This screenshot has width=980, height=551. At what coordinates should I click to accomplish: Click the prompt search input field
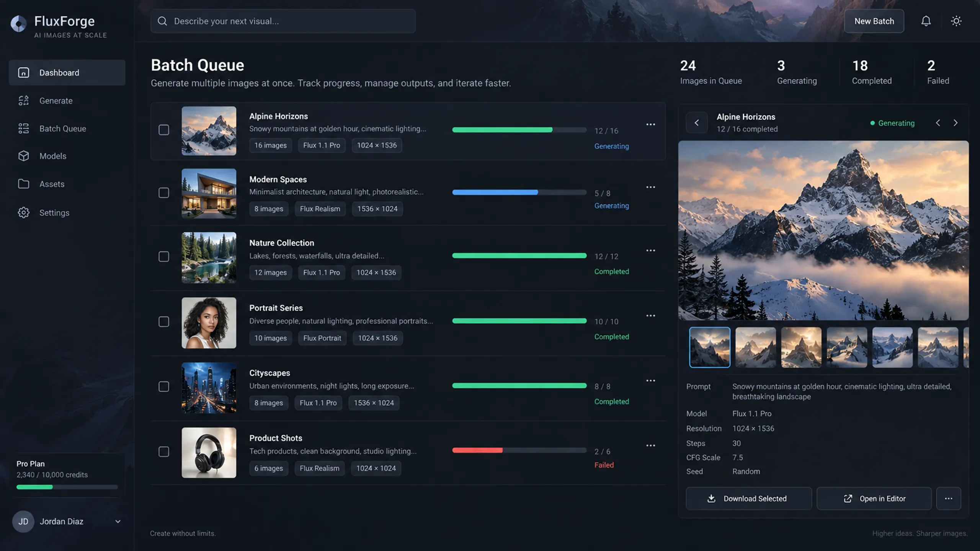(x=283, y=21)
